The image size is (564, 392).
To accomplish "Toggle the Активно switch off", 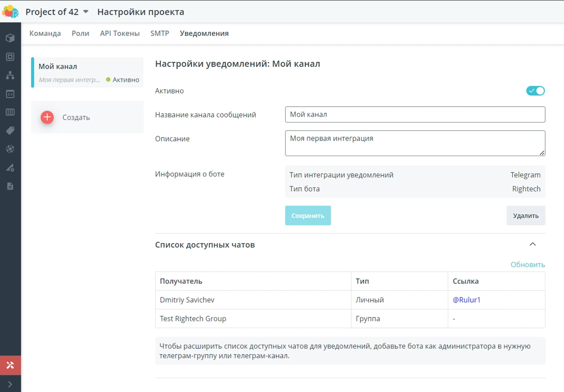I will 535,91.
